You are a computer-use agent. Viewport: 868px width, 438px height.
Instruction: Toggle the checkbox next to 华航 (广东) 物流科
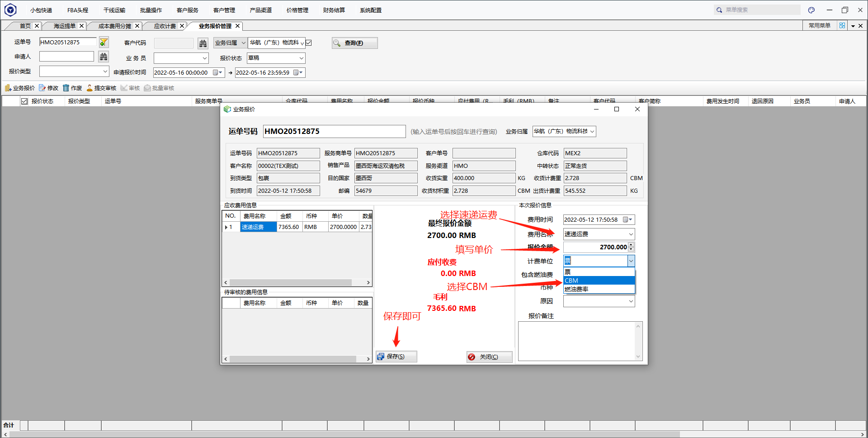coord(309,43)
